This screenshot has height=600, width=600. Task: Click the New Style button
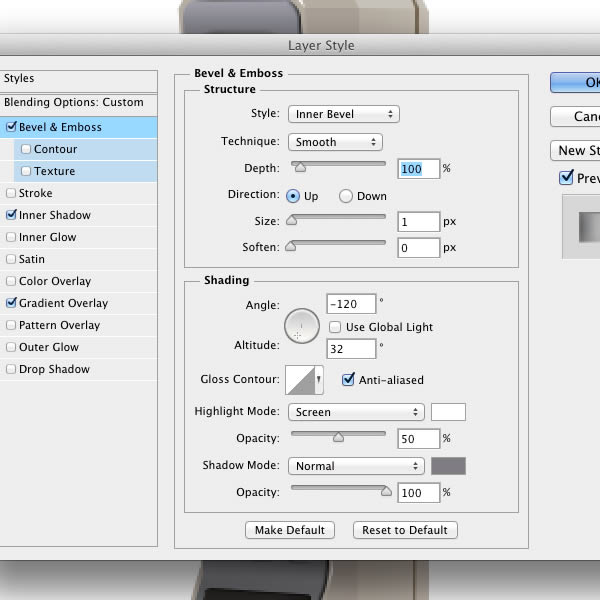point(575,150)
